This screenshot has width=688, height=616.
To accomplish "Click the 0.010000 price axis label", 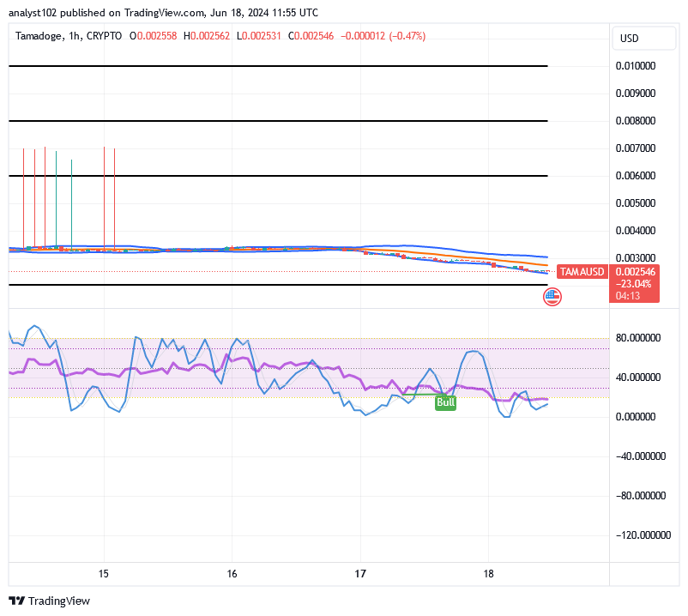I will (x=636, y=66).
